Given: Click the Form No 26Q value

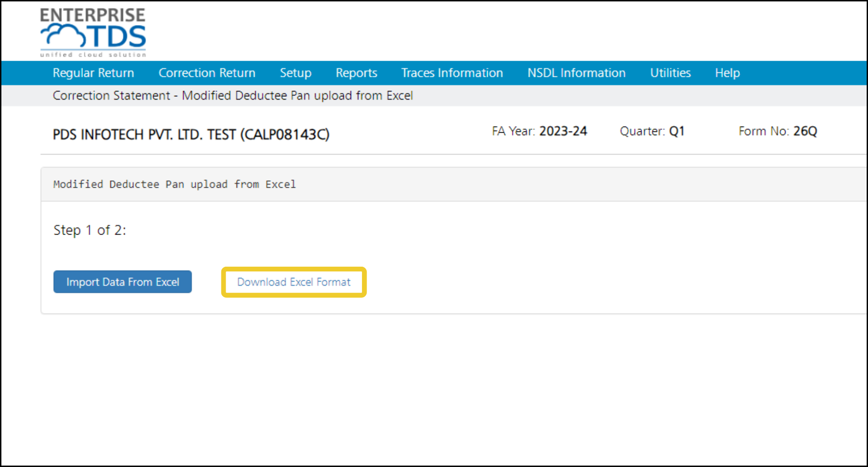Looking at the screenshot, I should point(805,131).
